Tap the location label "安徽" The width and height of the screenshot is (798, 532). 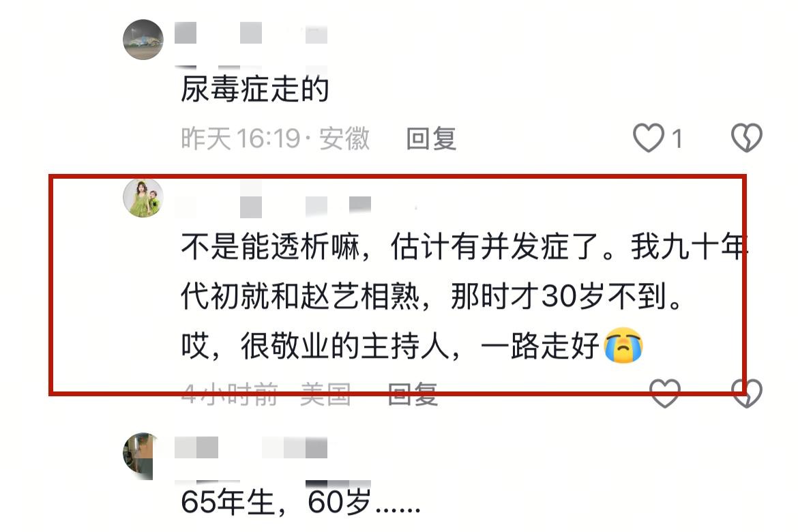click(344, 138)
